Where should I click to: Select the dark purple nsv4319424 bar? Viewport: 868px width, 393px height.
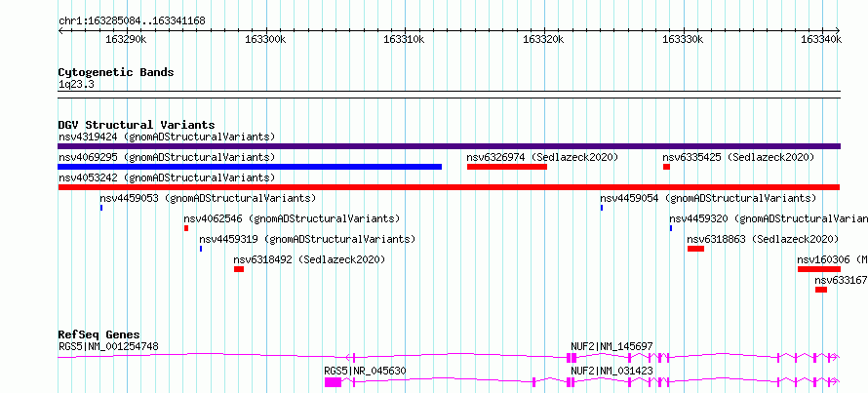(x=449, y=146)
